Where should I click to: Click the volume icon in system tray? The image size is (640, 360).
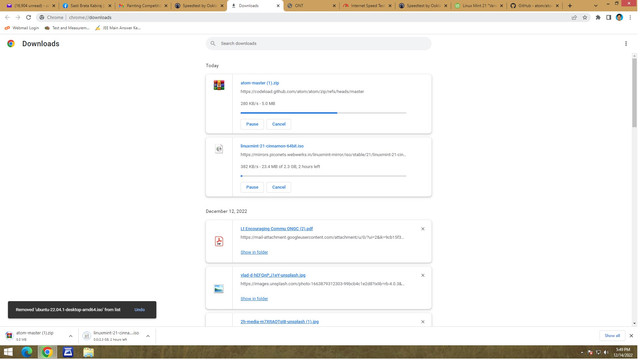coord(606,352)
